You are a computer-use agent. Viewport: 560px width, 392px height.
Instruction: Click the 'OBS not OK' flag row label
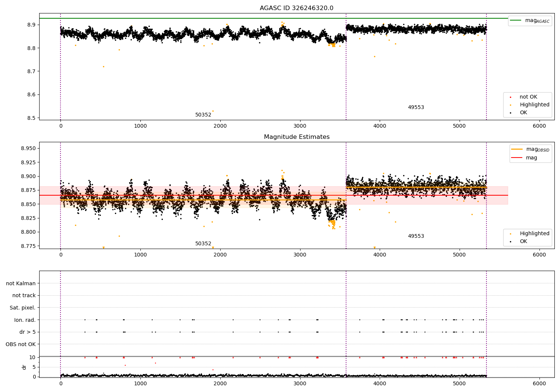click(x=21, y=344)
